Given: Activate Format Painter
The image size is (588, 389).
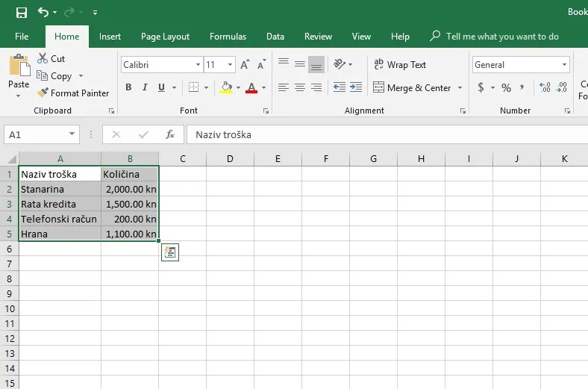Looking at the screenshot, I should 73,93.
